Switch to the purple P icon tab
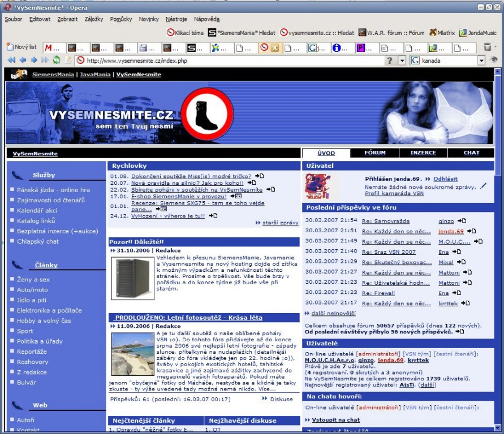 pyautogui.click(x=364, y=48)
